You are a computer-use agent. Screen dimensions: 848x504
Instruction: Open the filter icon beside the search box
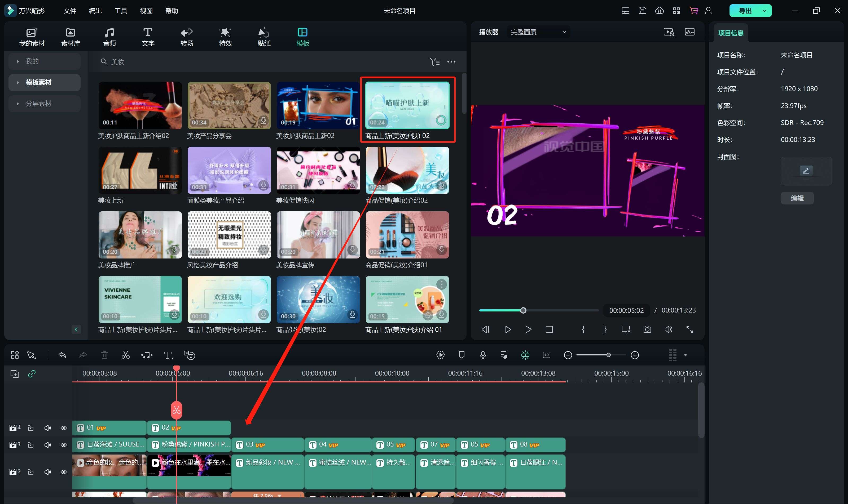[x=434, y=62]
